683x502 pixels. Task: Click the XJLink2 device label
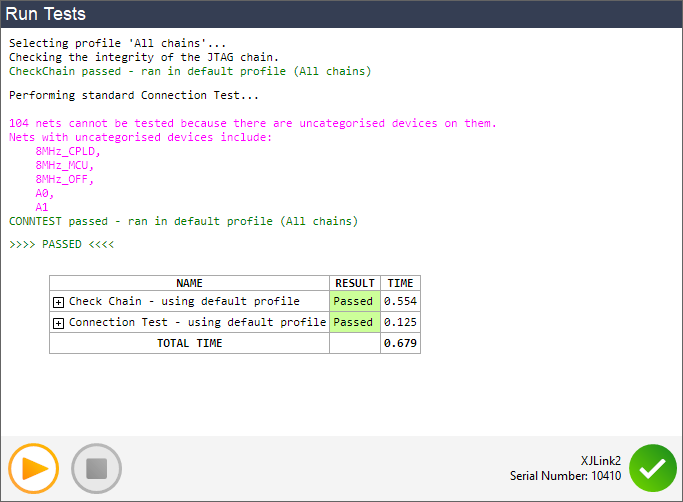point(600,460)
